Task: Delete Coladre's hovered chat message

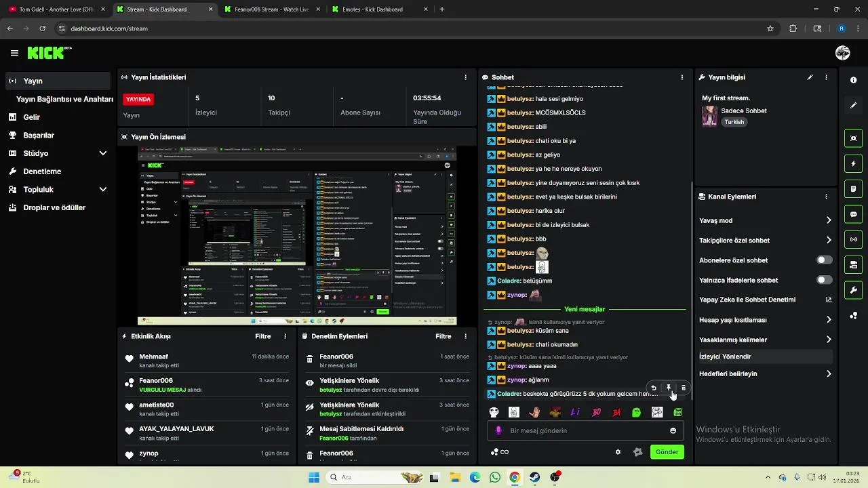Action: pos(684,388)
